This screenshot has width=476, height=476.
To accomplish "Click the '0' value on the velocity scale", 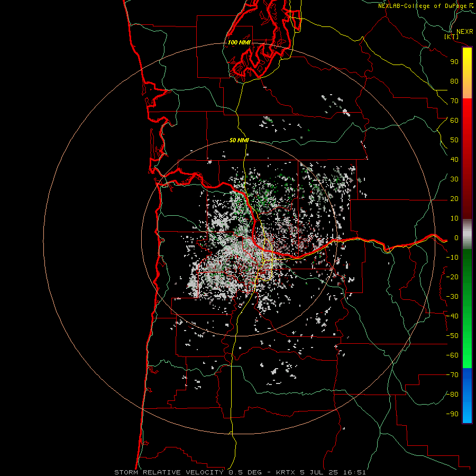I will point(456,238).
